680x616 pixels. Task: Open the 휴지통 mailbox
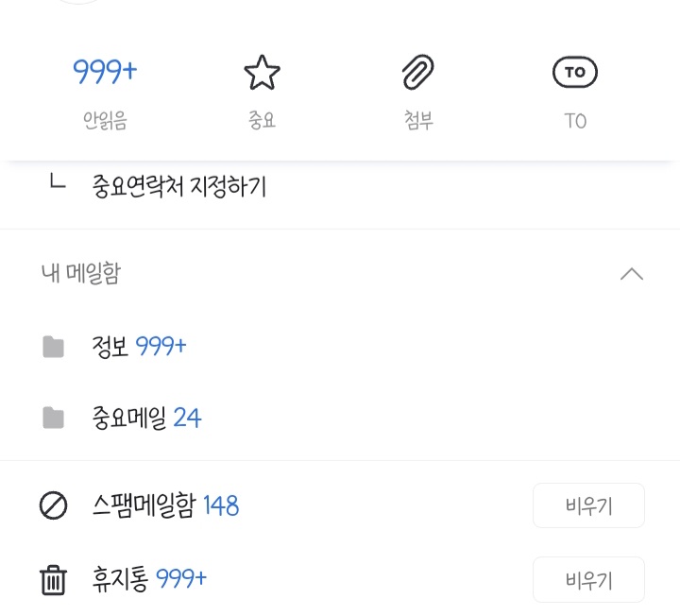tap(122, 578)
